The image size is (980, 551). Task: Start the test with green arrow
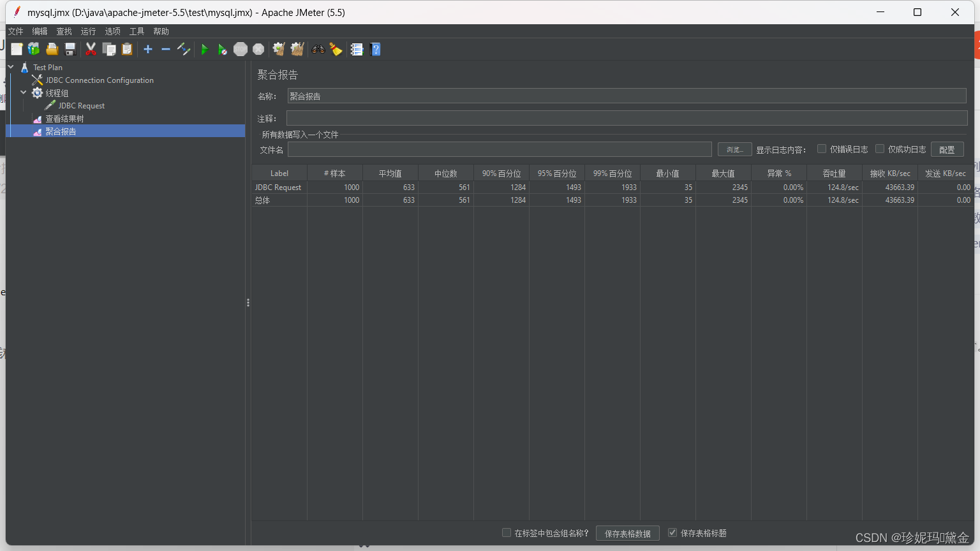click(205, 49)
